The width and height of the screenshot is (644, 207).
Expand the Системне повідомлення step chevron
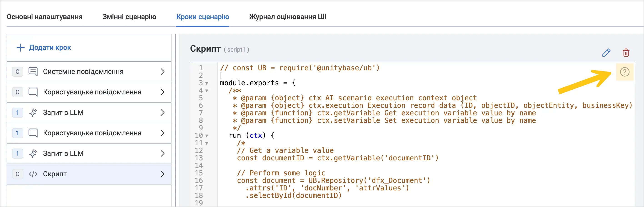point(162,72)
